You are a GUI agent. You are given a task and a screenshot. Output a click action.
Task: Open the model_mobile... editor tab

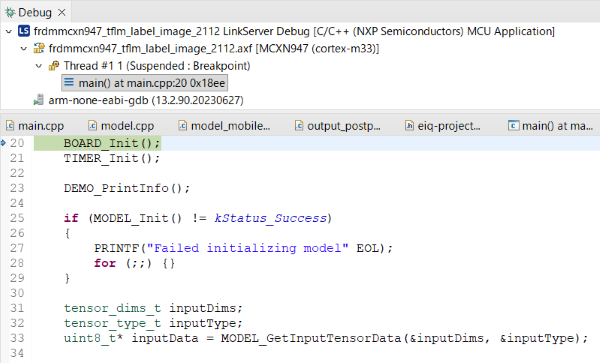coord(225,126)
